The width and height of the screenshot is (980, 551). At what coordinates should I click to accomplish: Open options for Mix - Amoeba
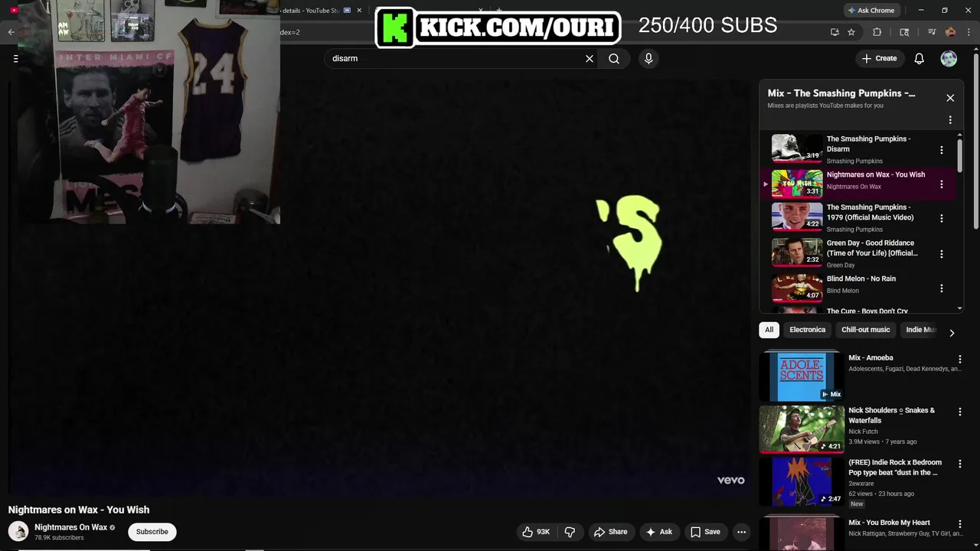tap(959, 359)
